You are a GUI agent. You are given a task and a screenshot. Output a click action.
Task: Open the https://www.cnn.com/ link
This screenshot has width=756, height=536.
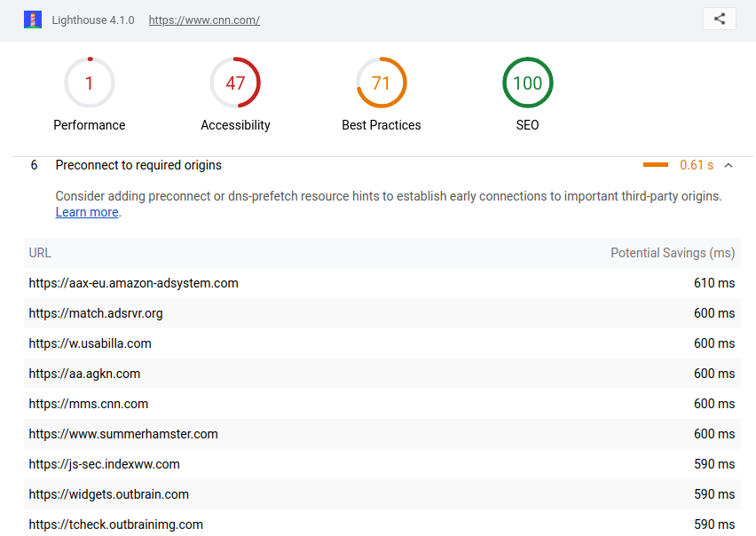tap(203, 20)
